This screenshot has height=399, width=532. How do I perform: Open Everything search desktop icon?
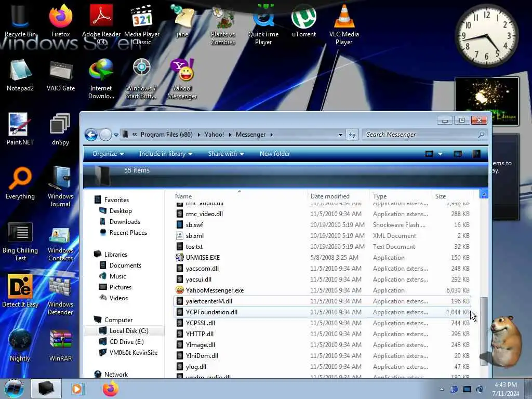pyautogui.click(x=20, y=183)
